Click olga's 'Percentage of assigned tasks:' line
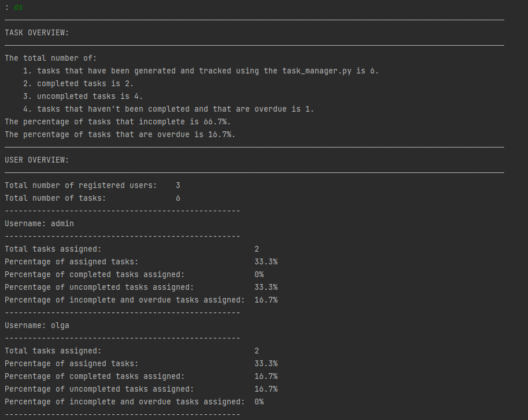The image size is (528, 420). click(x=141, y=364)
